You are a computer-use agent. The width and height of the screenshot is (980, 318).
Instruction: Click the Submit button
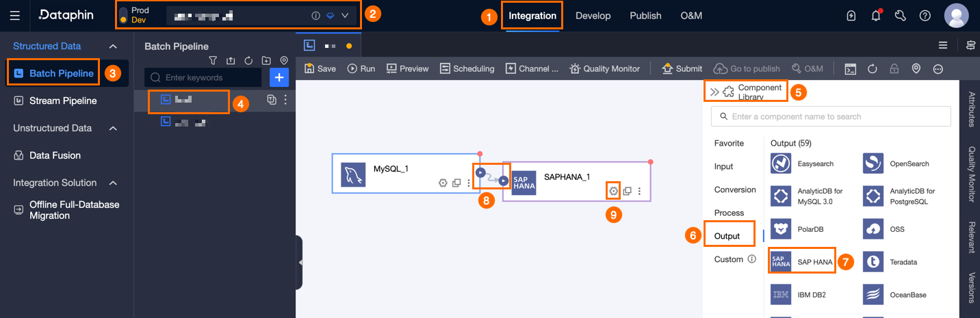point(682,68)
